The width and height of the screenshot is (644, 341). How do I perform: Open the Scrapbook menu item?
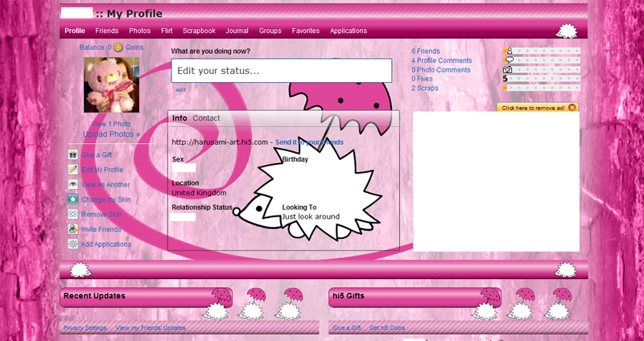coord(199,31)
